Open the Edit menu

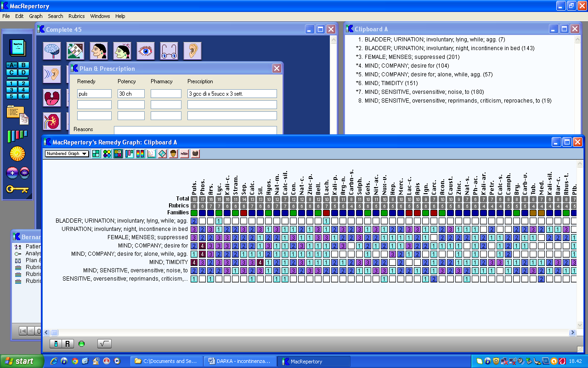pyautogui.click(x=19, y=16)
